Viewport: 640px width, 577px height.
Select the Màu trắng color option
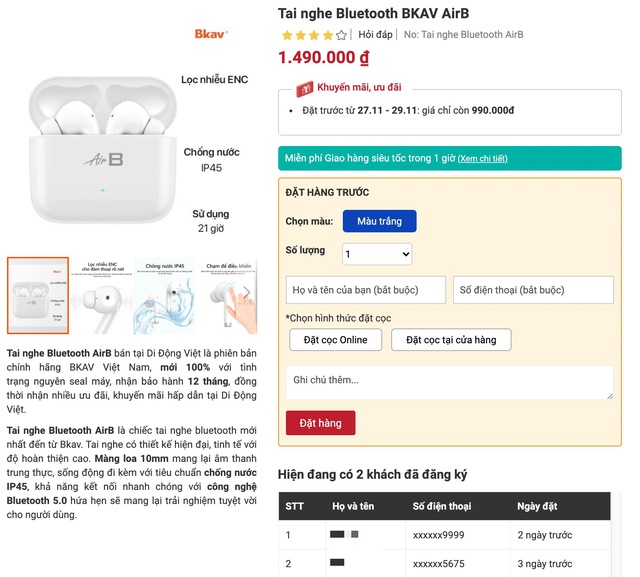[380, 221]
